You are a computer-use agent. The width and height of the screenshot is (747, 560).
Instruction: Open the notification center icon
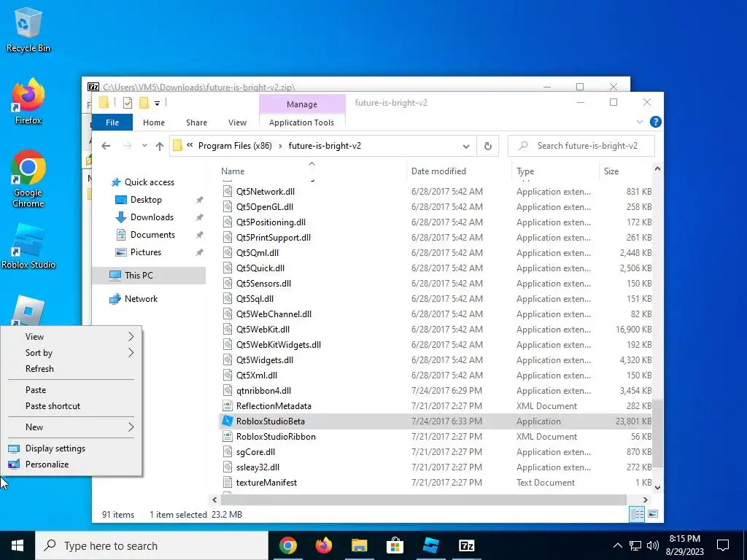point(723,545)
